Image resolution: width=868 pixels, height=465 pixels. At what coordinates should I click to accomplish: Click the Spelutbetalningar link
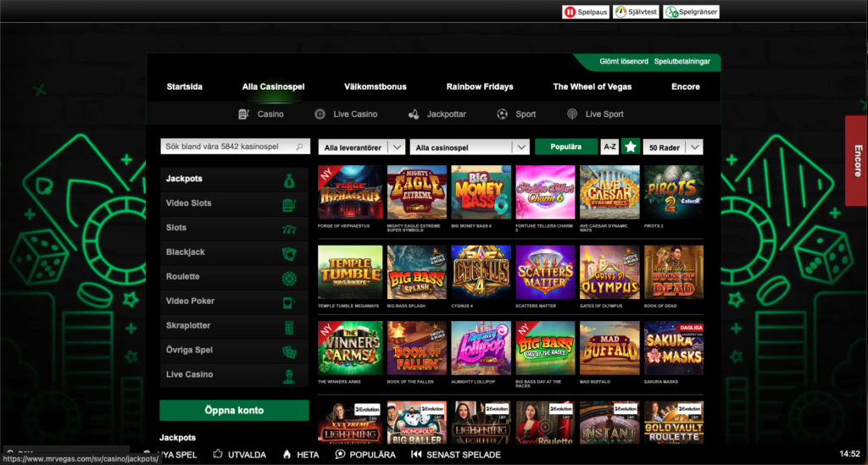pyautogui.click(x=682, y=61)
